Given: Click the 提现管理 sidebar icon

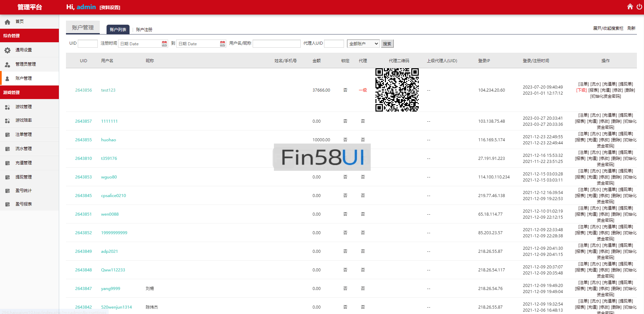Looking at the screenshot, I should coord(7,176).
